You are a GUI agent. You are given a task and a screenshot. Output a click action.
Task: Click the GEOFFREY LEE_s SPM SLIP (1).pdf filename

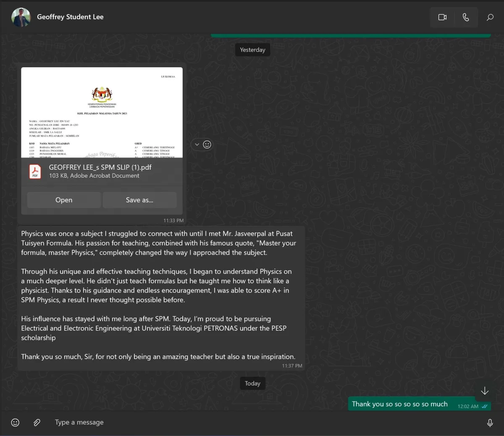[100, 167]
